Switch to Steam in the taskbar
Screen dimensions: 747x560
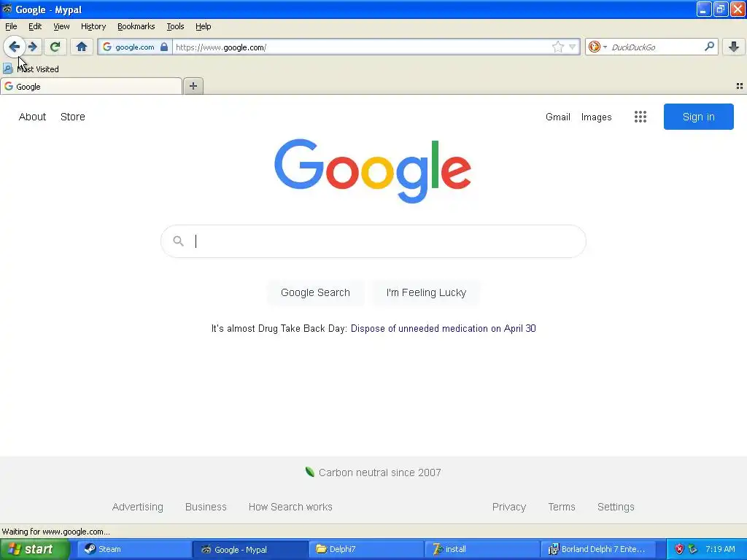click(x=135, y=549)
